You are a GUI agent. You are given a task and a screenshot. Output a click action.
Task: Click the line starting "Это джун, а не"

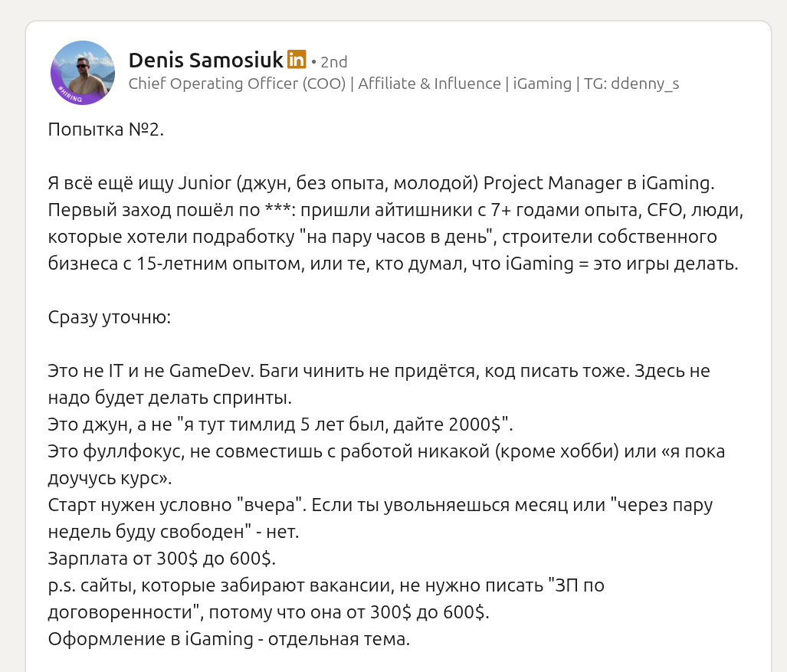(280, 425)
